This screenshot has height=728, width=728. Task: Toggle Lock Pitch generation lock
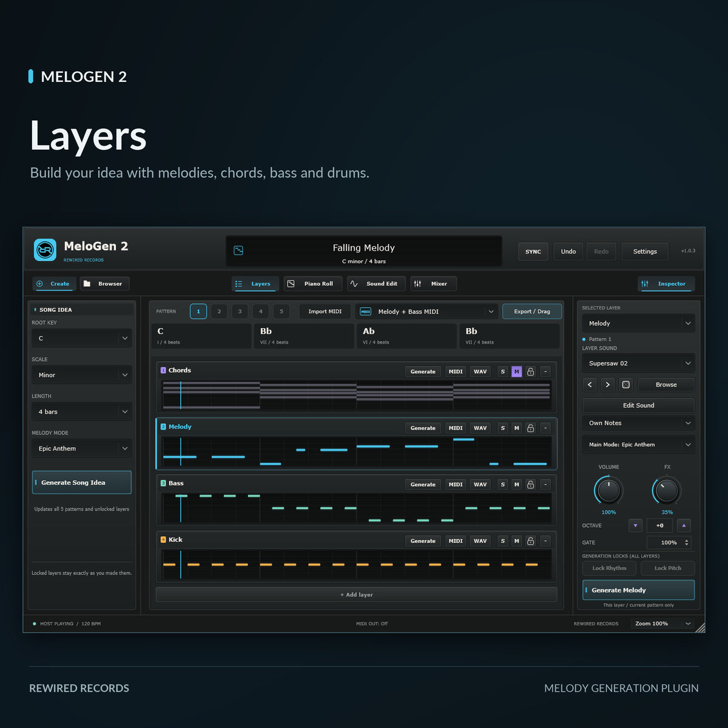(667, 568)
